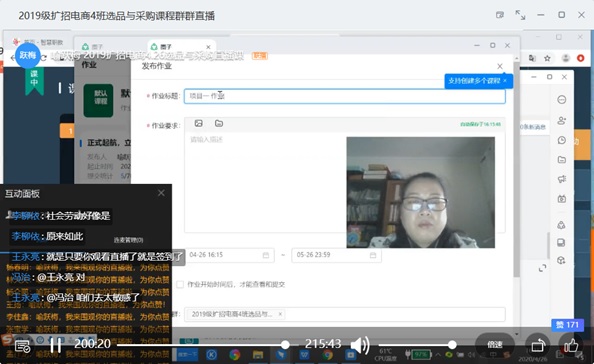
Task: Open the 倍速 playback speed menu
Action: pyautogui.click(x=494, y=344)
